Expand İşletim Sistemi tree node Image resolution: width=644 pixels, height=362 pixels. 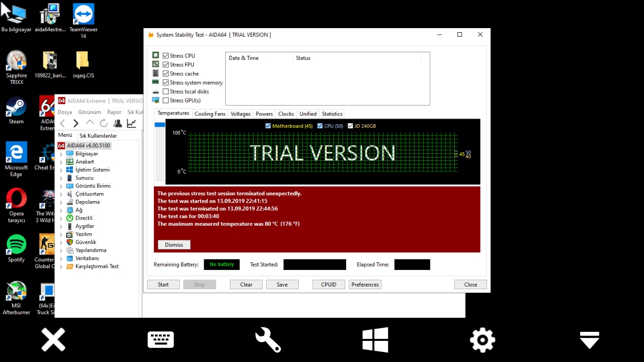pos(61,170)
